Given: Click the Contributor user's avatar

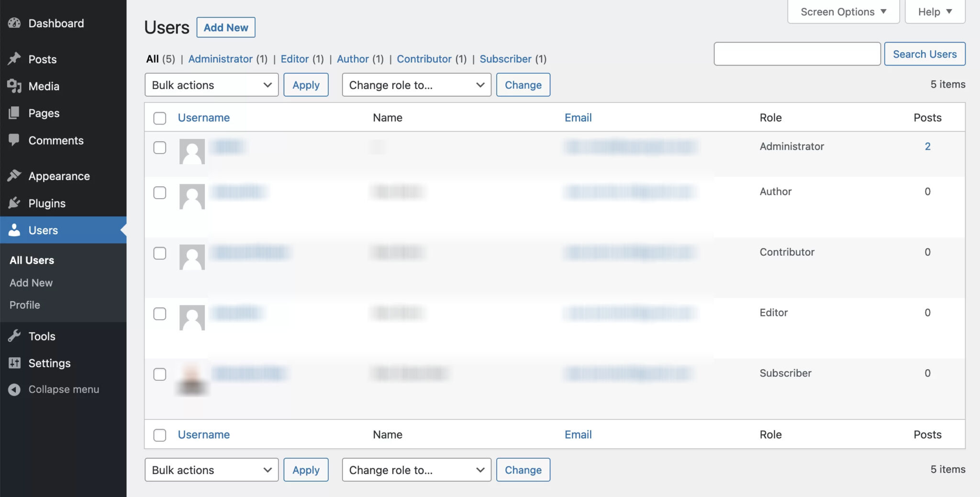Looking at the screenshot, I should pos(192,257).
